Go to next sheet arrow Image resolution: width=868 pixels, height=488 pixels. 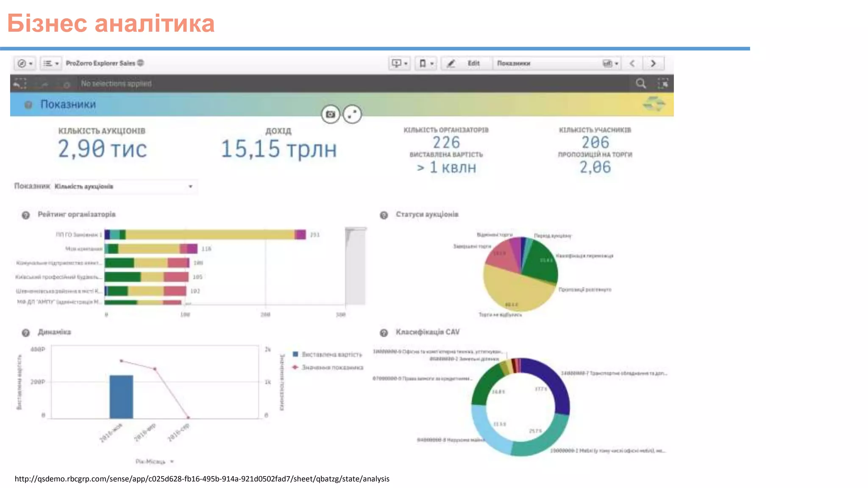pyautogui.click(x=653, y=64)
